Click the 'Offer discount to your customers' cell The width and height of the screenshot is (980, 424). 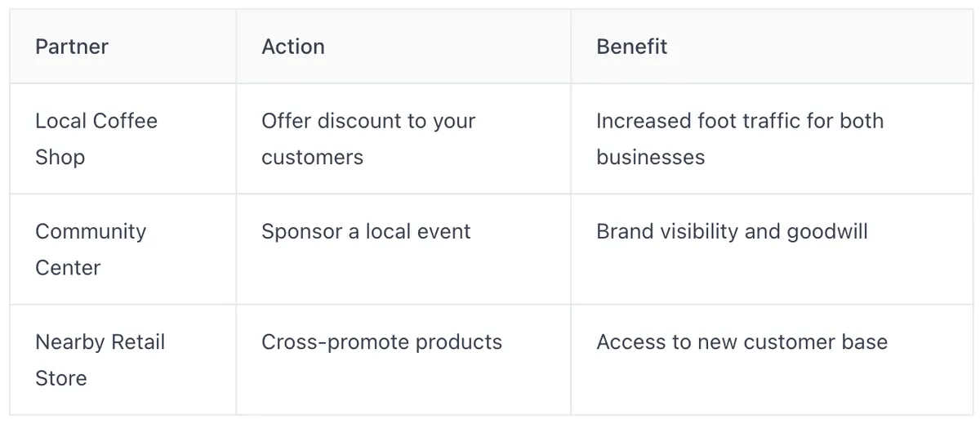tap(403, 139)
